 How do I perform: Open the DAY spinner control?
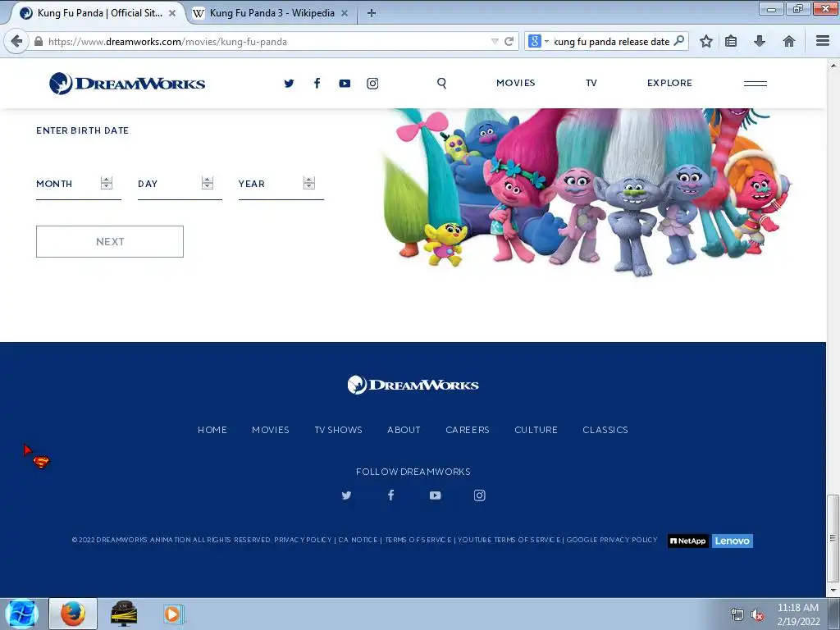pos(208,183)
